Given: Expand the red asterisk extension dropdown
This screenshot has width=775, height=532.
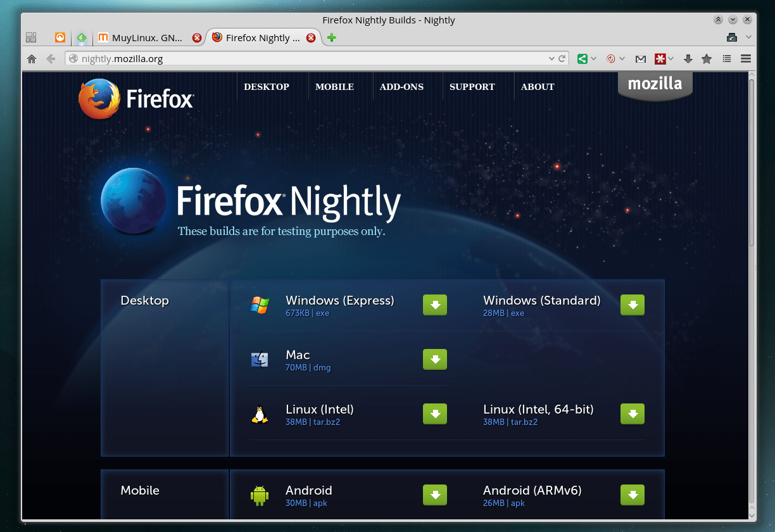Looking at the screenshot, I should click(x=671, y=59).
